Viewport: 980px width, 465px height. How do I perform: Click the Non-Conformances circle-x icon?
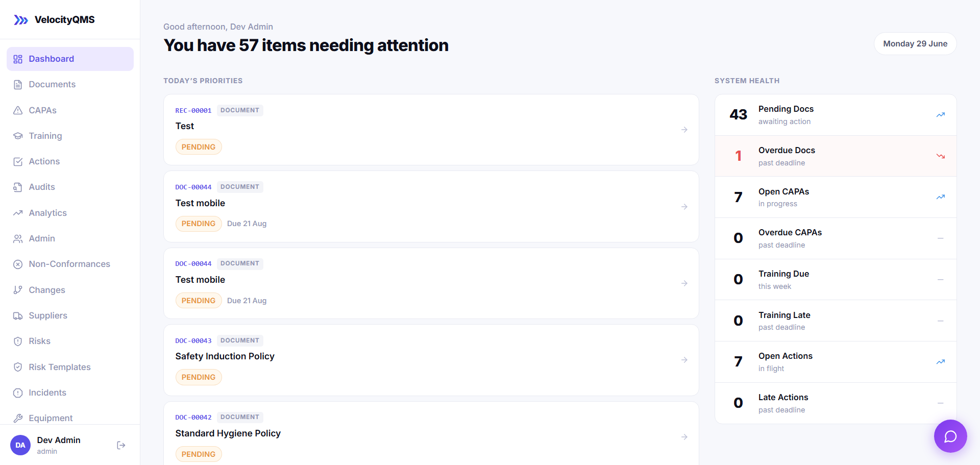pos(18,264)
